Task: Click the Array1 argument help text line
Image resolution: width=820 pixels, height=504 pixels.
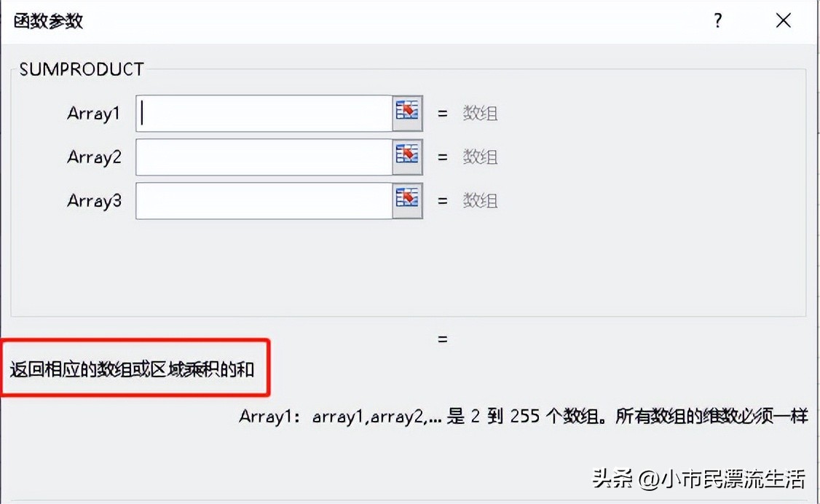Action: coord(524,416)
